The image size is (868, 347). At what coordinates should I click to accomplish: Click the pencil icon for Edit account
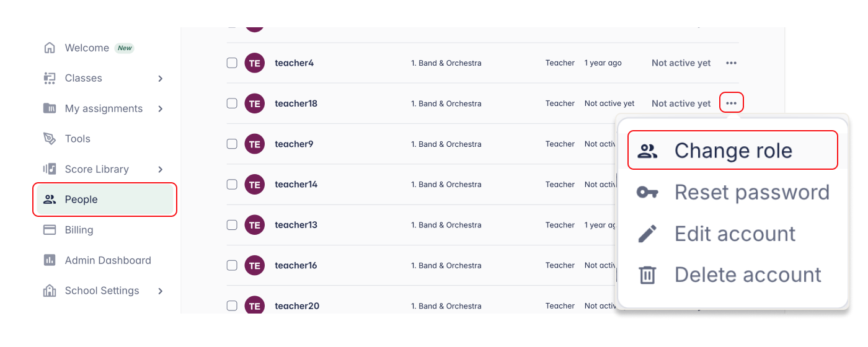coord(647,234)
